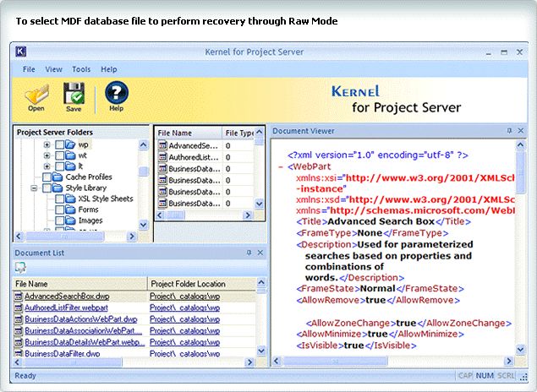Enable the XSL Style Sheets checkbox
The image size is (537, 392).
[59, 199]
